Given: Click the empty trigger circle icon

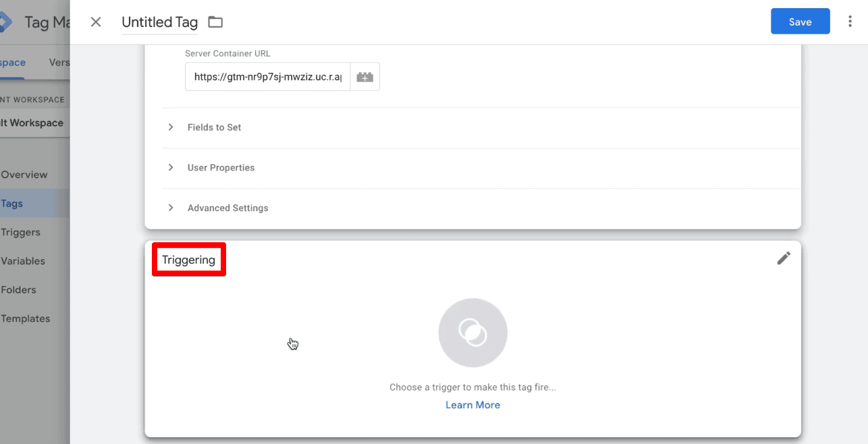Looking at the screenshot, I should point(472,333).
